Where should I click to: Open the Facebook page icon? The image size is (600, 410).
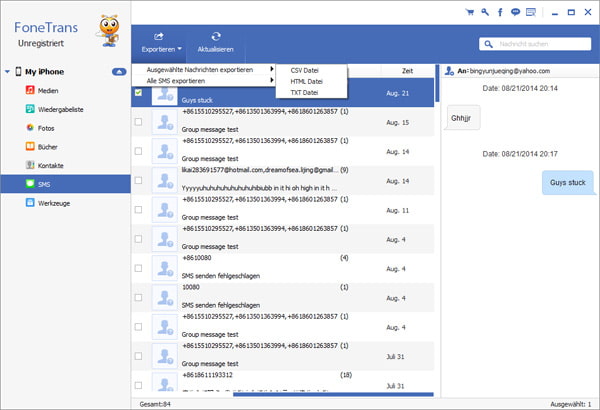[x=500, y=12]
